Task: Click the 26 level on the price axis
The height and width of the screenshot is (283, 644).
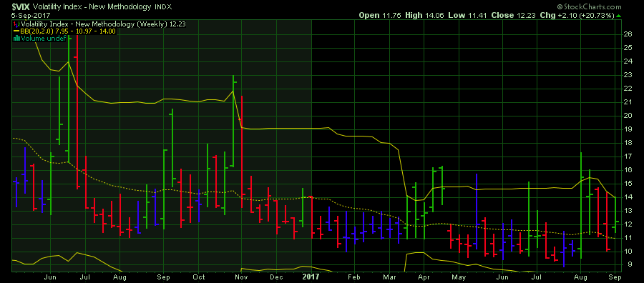Action: tap(628, 34)
